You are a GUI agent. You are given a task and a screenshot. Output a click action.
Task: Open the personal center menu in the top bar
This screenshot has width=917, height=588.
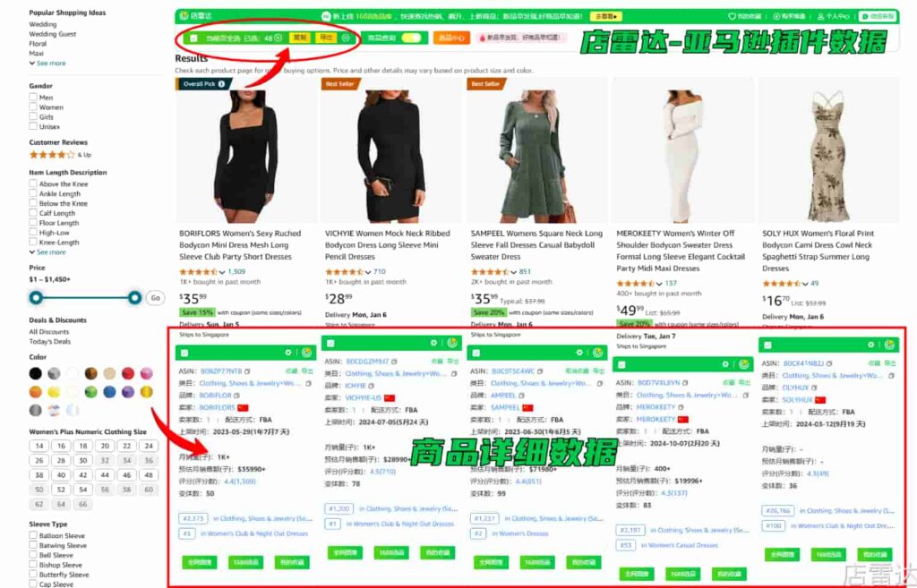(x=833, y=16)
